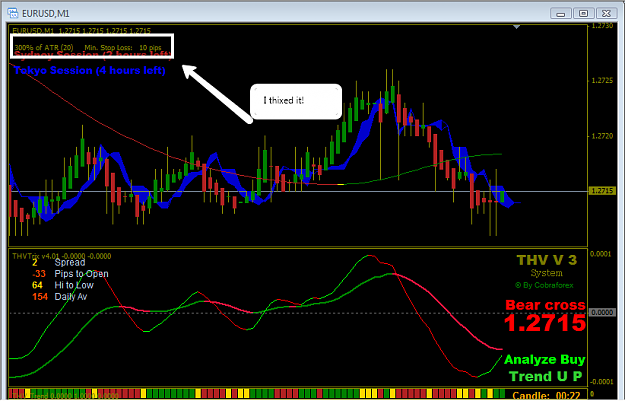Image resolution: width=625 pixels, height=401 pixels.
Task: Click the 1.2720 price scale label
Action: pos(602,136)
